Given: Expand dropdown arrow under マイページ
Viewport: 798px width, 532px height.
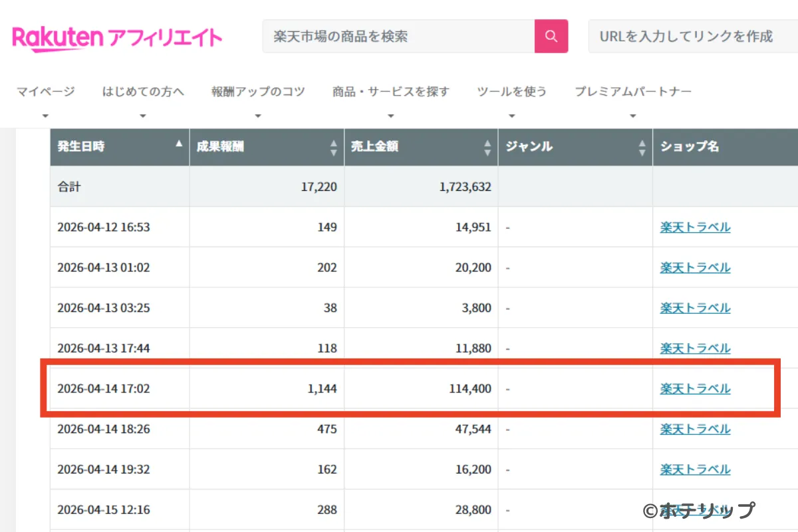Looking at the screenshot, I should click(x=46, y=116).
